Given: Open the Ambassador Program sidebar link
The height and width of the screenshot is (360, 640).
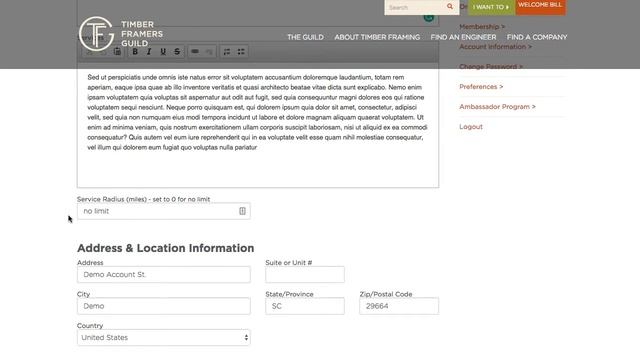Looking at the screenshot, I should pos(498,107).
